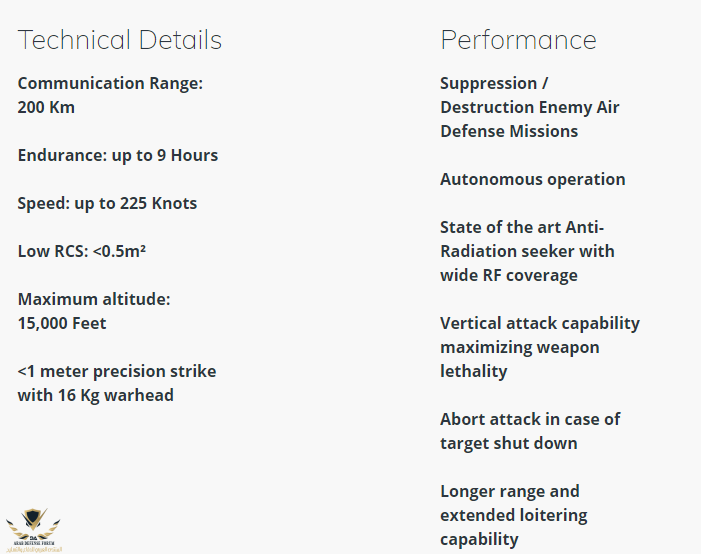Click the extended loitering capability text
Image resolution: width=701 pixels, height=554 pixels.
[513, 527]
